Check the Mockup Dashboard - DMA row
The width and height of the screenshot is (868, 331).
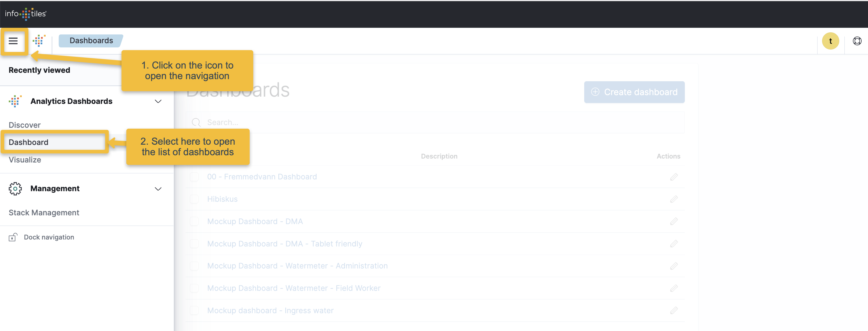pos(194,221)
